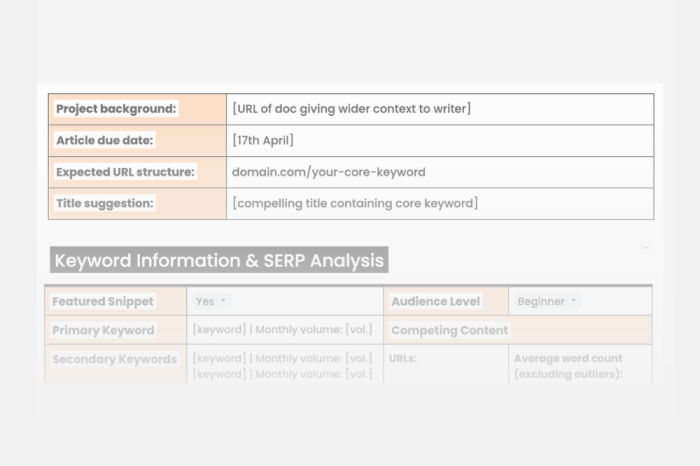This screenshot has width=700, height=466.
Task: Click the domain.com/your-core-keyword URL text
Action: coord(328,172)
